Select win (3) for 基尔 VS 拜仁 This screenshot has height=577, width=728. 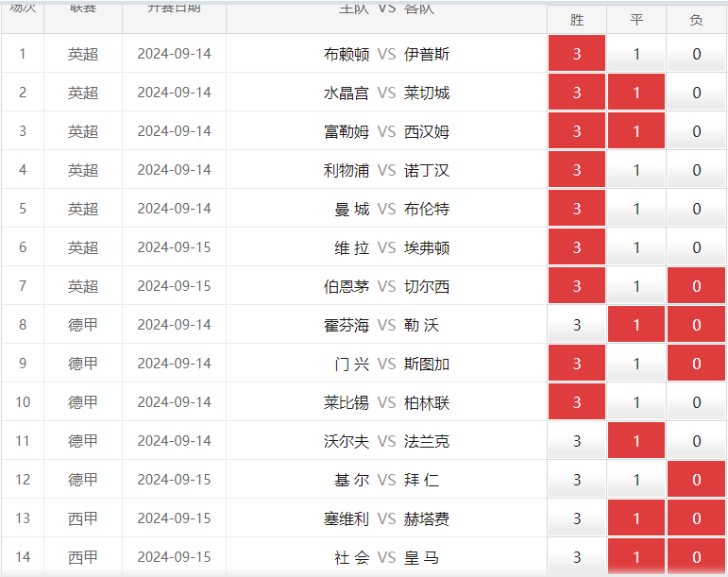577,479
